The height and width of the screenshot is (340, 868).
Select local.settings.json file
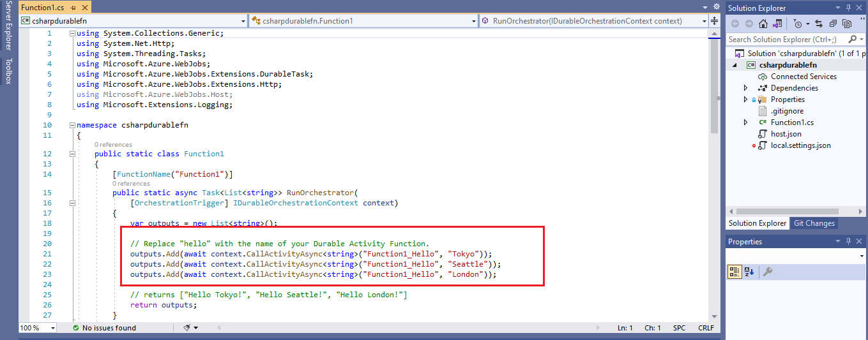800,145
